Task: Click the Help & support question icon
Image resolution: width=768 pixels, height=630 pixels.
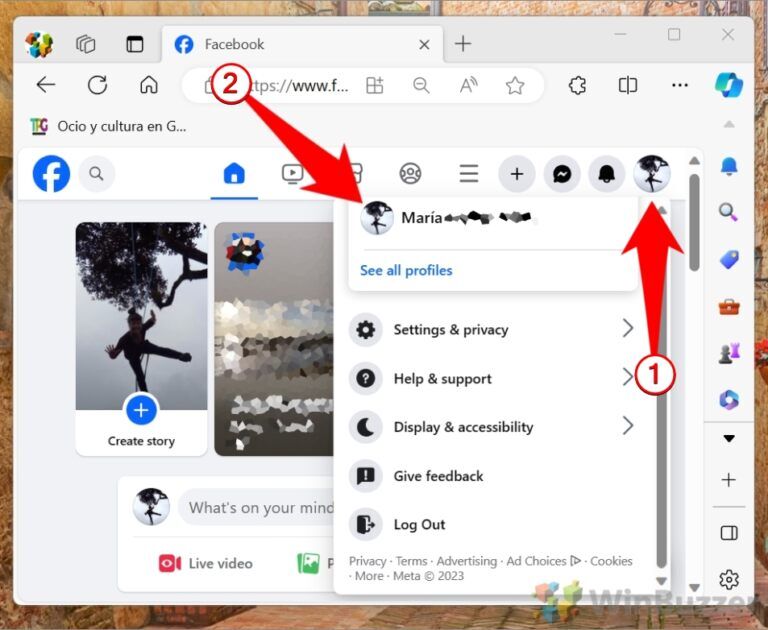Action: (366, 378)
